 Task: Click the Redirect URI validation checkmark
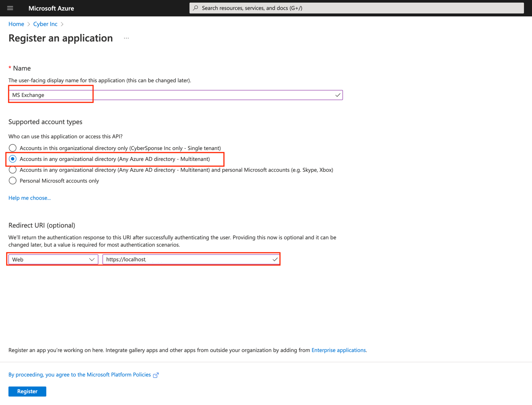275,259
